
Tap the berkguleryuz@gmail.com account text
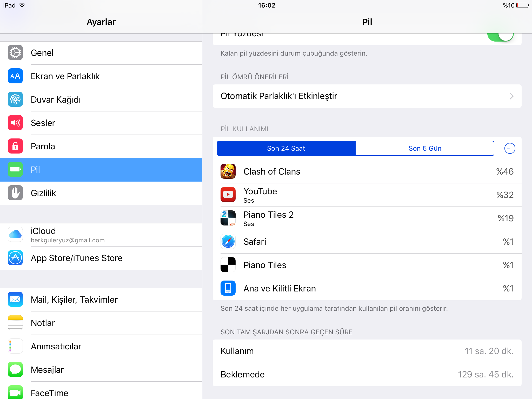point(68,240)
